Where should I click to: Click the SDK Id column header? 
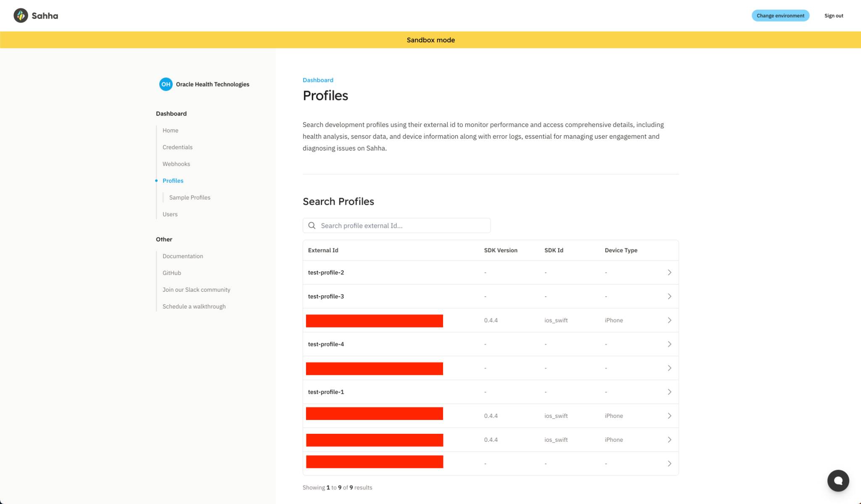pos(554,250)
